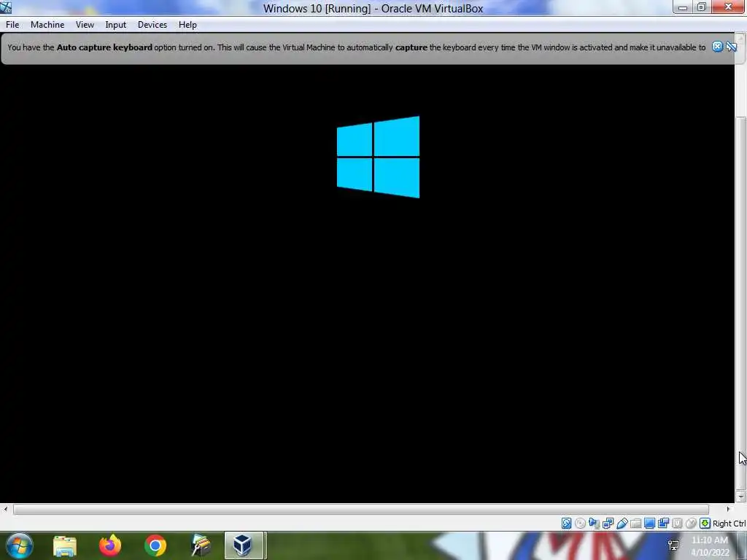Open the View menu
The height and width of the screenshot is (560, 747).
point(85,25)
